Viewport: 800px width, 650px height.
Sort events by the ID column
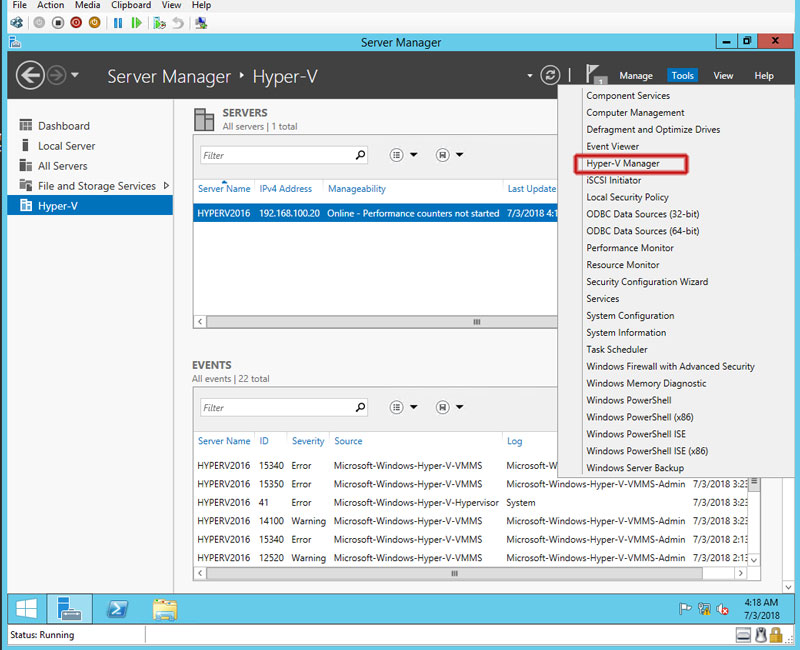[264, 441]
